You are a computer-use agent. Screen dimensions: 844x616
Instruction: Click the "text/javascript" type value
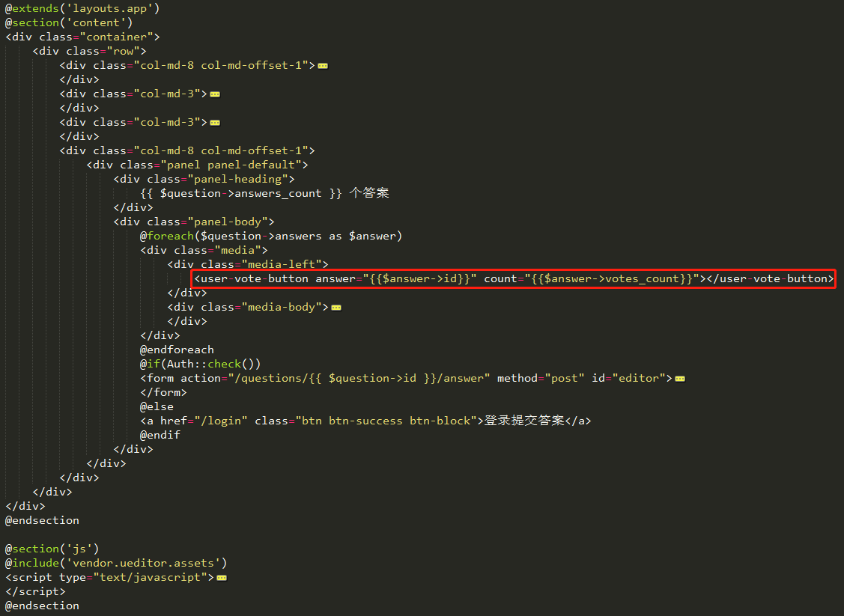coord(151,577)
